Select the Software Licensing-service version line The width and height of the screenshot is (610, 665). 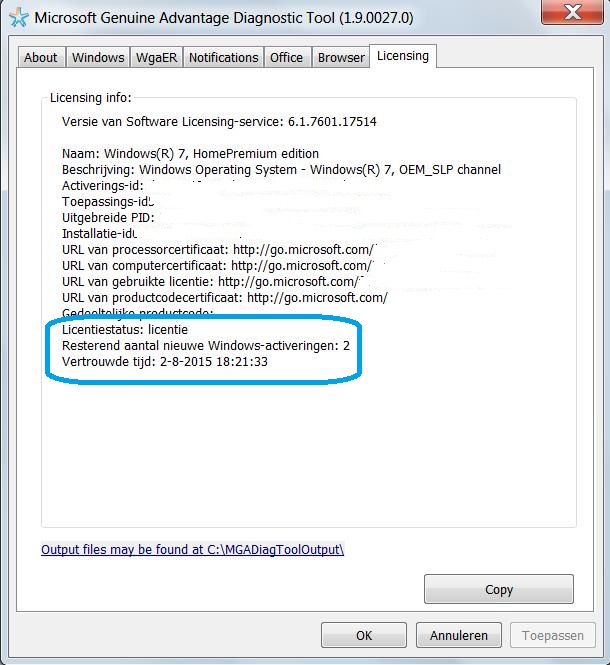[x=219, y=122]
